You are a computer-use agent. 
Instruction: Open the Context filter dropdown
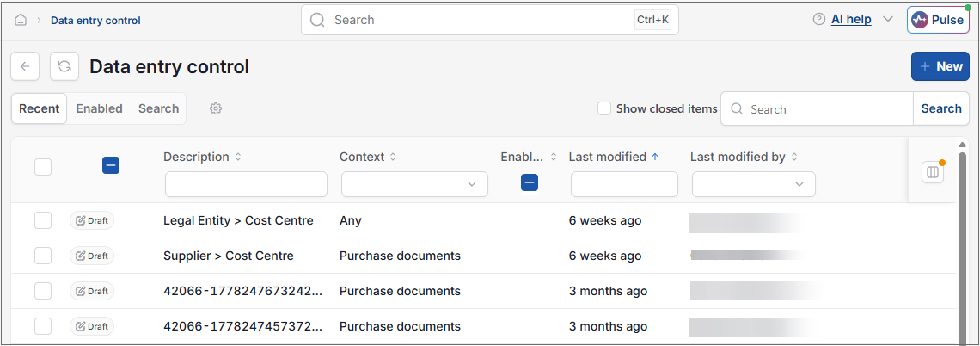414,184
